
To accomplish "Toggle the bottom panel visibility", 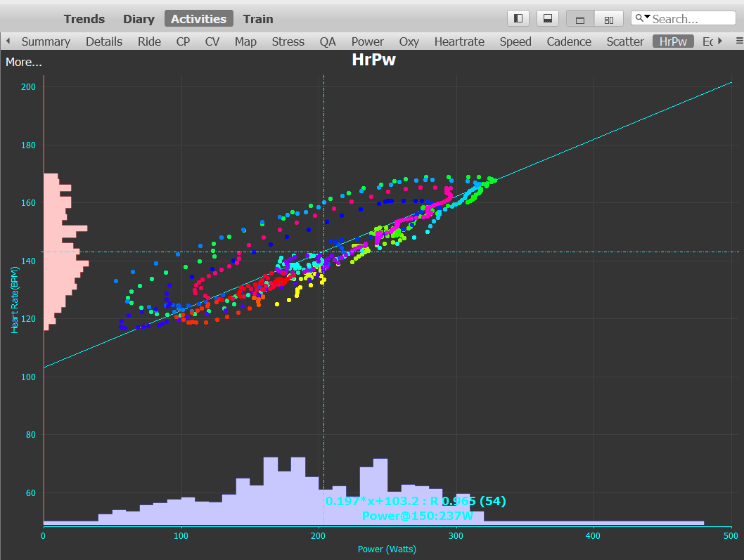I will tap(548, 19).
